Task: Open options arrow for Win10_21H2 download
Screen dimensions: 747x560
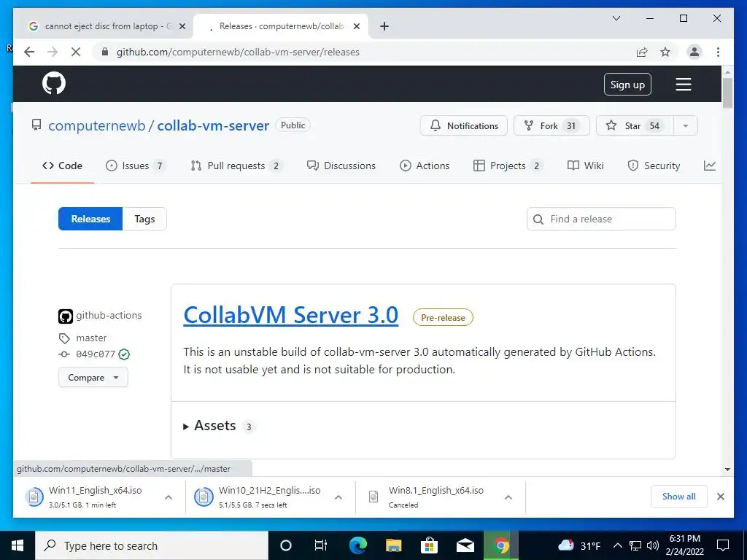Action: pyautogui.click(x=338, y=497)
